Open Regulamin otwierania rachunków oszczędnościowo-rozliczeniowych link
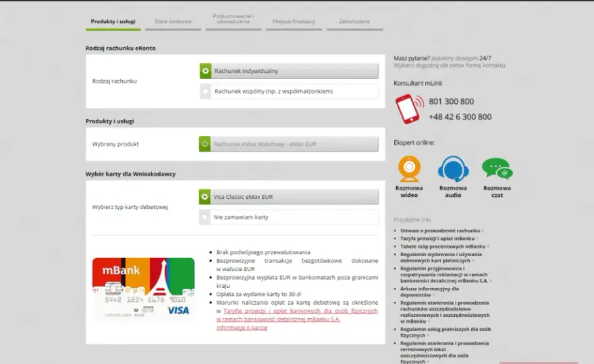Screen dimensions: 594x364 pos(445,312)
